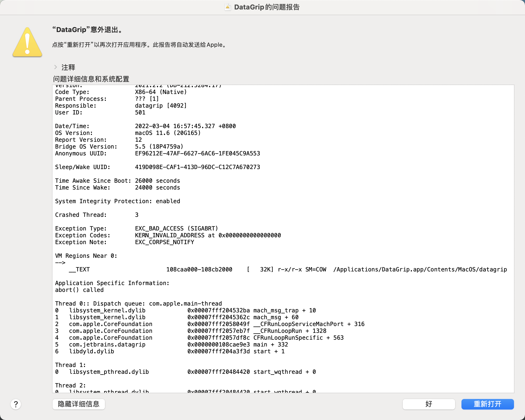Click the Thread 0 dispatch queue header
Viewport: 525px width, 420px height.
138,303
